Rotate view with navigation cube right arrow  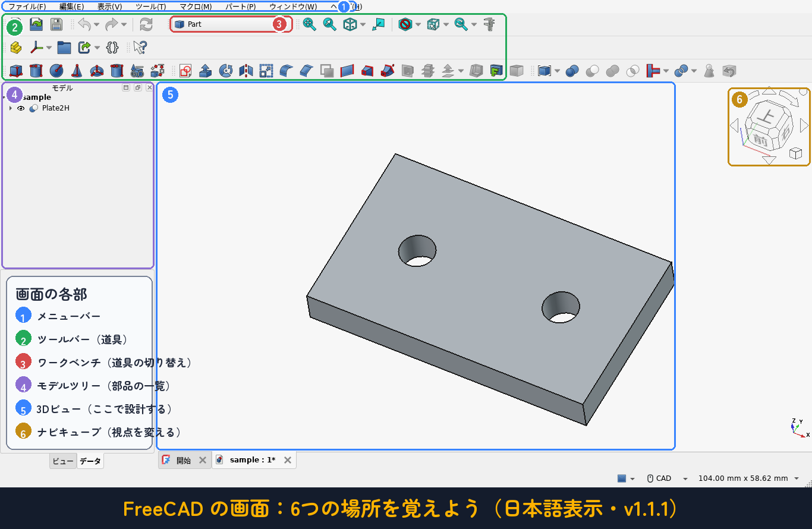click(x=804, y=125)
